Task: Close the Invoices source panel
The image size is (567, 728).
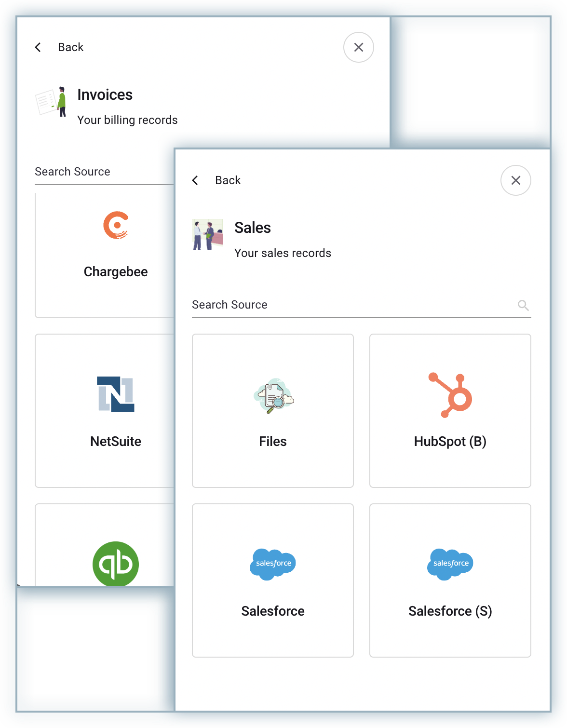Action: [358, 47]
